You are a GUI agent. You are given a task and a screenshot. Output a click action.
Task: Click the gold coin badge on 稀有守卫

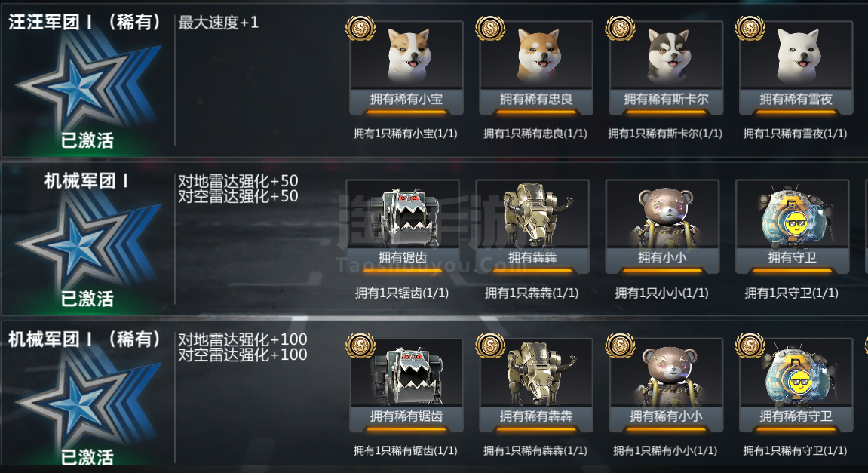[750, 345]
